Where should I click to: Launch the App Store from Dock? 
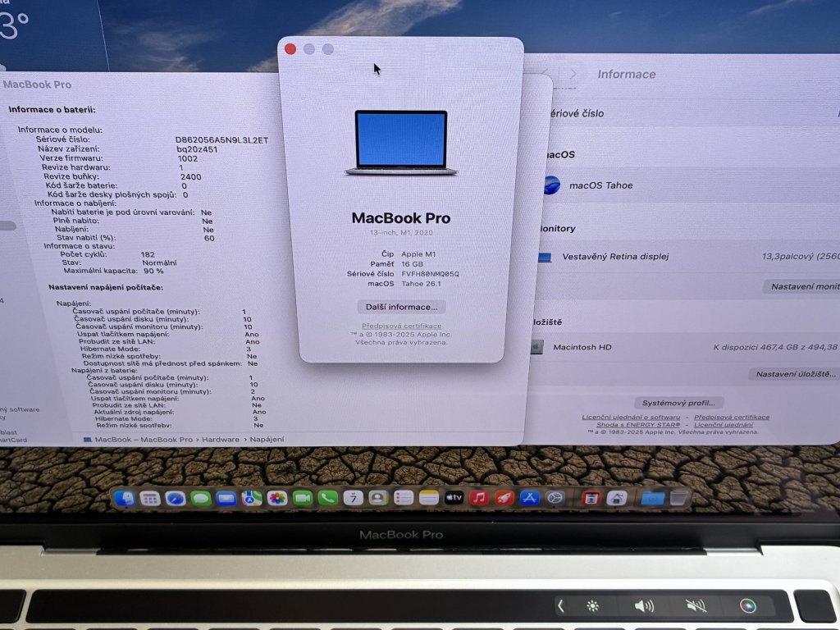click(530, 497)
